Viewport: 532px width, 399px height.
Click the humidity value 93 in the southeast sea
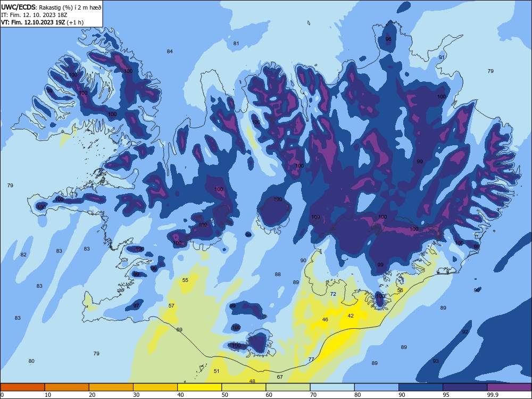[436, 361]
